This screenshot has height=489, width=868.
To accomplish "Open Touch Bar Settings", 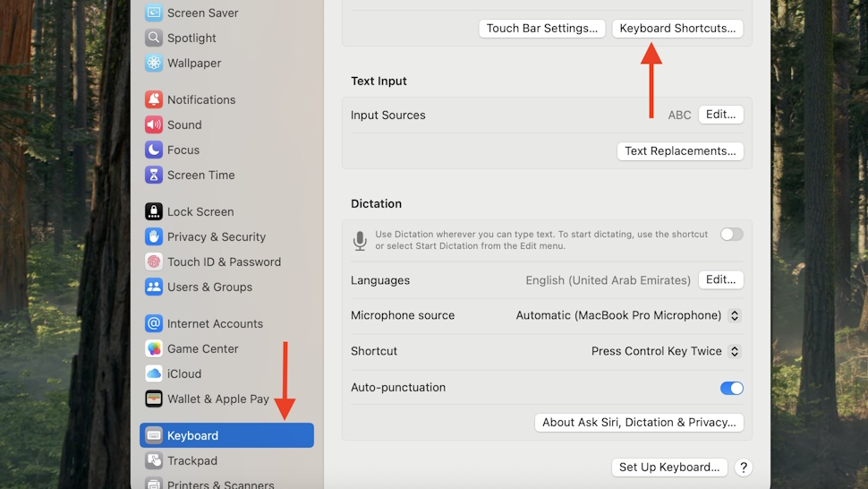I will click(542, 29).
